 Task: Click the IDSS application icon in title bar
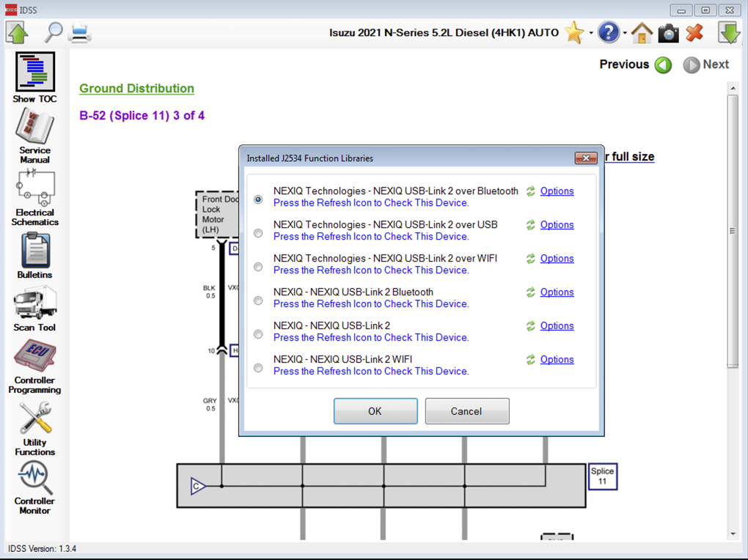[10, 10]
